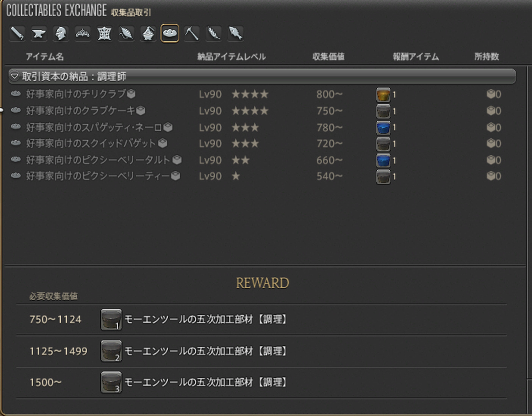Viewport: 532px width, 416px height.
Task: Select the Weaver needle job icon
Action: tap(126, 33)
